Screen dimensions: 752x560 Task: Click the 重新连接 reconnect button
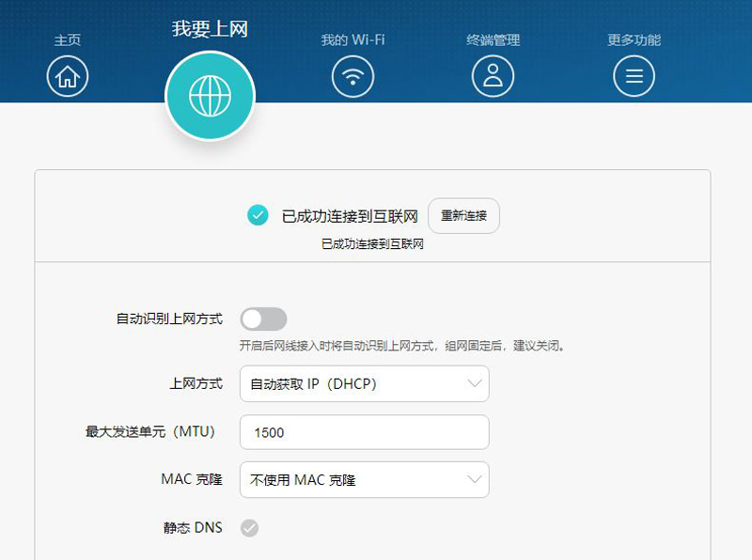click(x=462, y=215)
